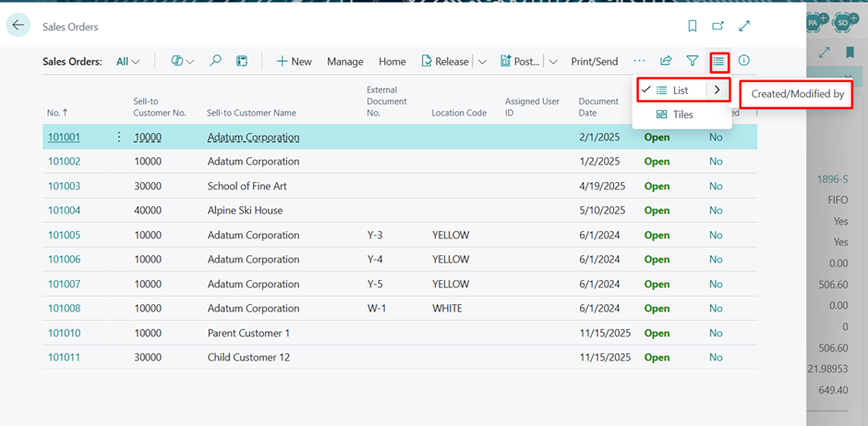Expand the Release dropdown arrow
Viewport: 868px width, 426px height.
point(482,62)
